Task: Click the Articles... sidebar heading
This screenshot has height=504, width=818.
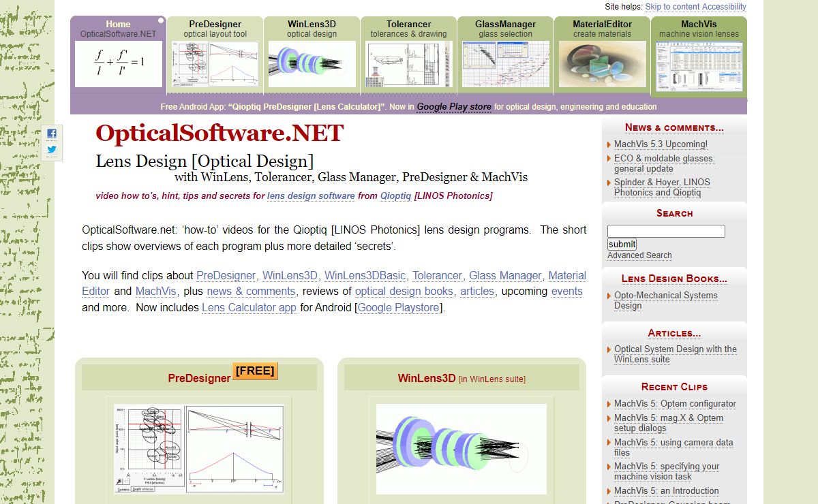Action: [674, 333]
